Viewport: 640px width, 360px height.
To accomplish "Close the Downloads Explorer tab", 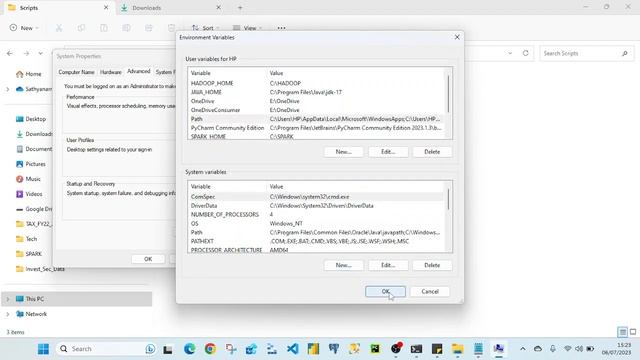I will tap(218, 7).
